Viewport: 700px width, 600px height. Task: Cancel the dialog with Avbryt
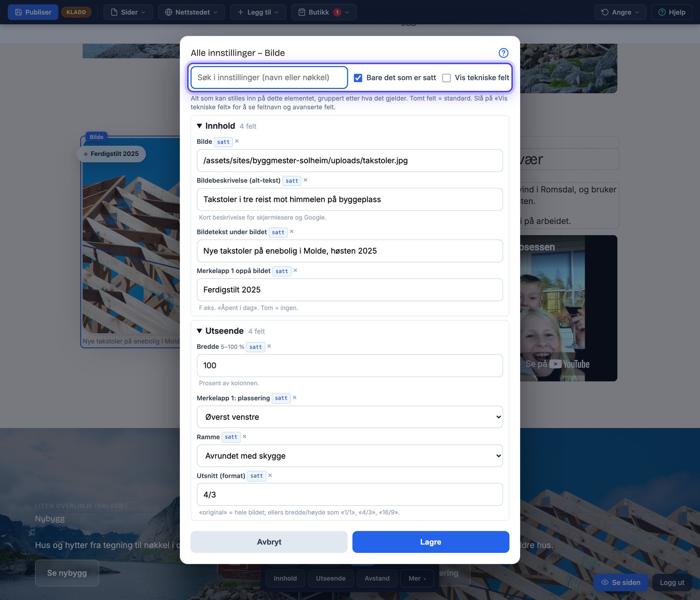click(269, 542)
